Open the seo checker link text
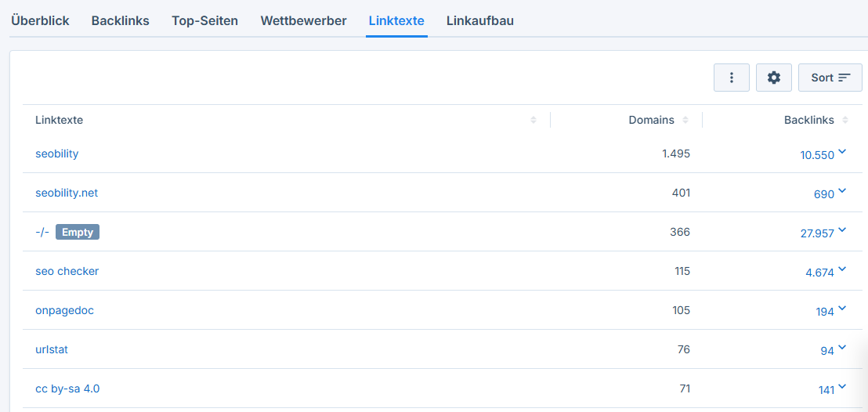The width and height of the screenshot is (868, 412). tap(67, 271)
